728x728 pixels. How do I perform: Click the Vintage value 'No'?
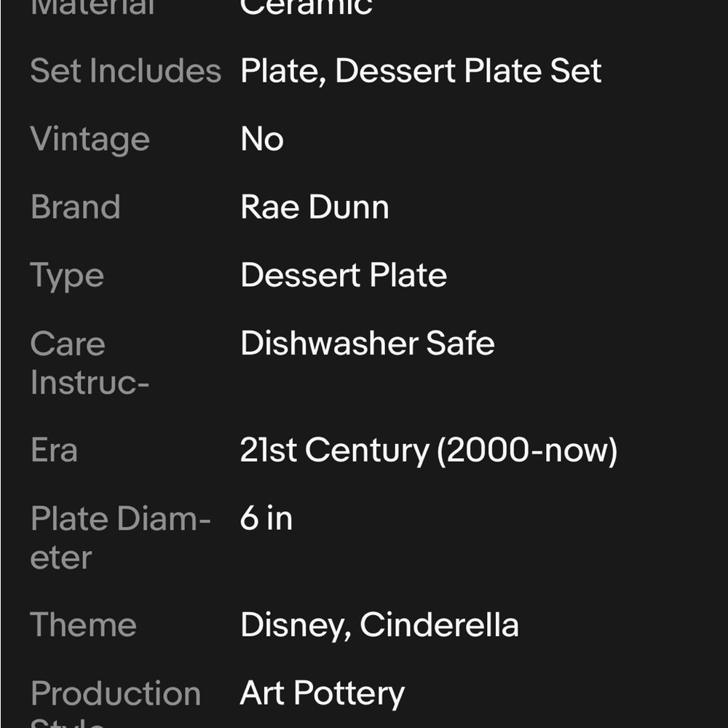coord(262,139)
